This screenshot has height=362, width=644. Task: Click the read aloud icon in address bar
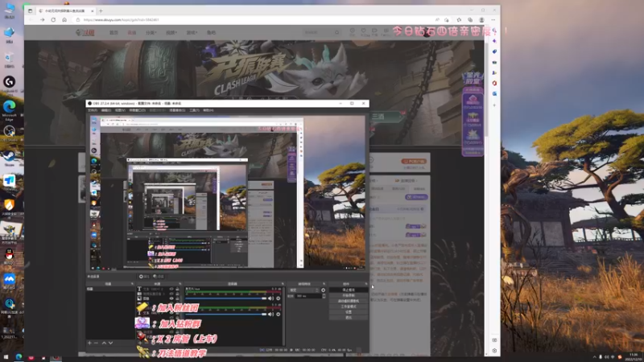point(437,19)
